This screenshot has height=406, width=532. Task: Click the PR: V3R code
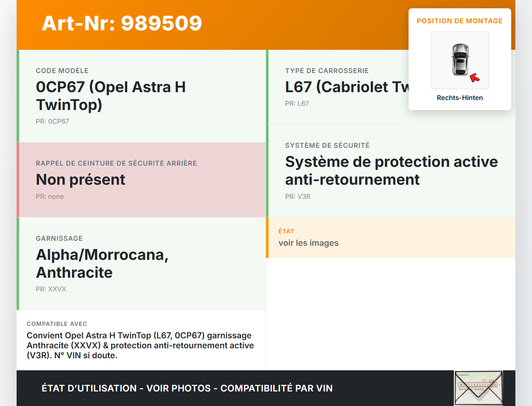point(298,197)
